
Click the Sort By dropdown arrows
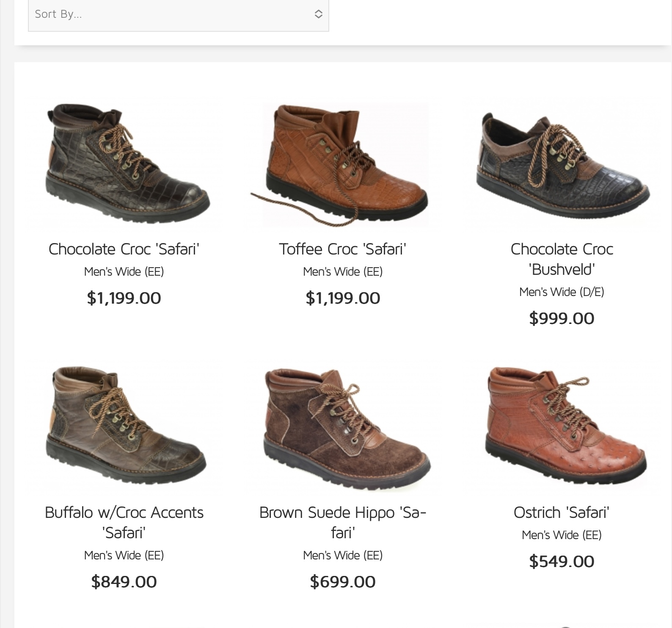pyautogui.click(x=318, y=14)
